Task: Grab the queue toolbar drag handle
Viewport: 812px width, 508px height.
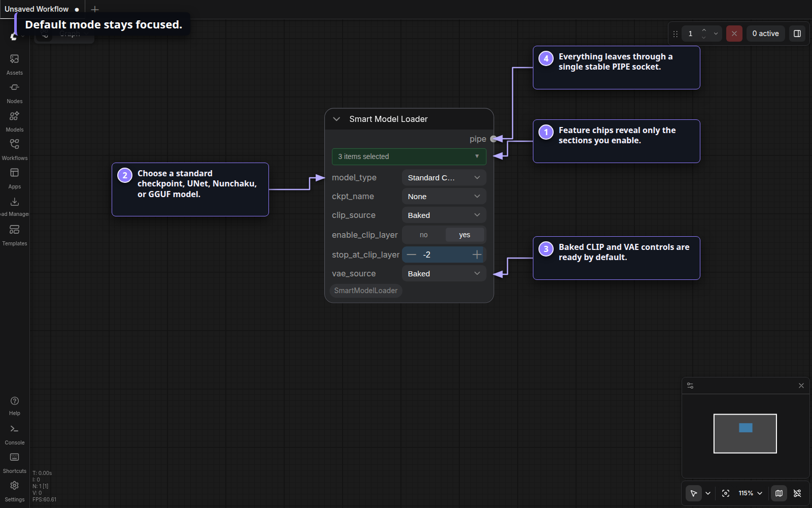Action: [x=675, y=34]
